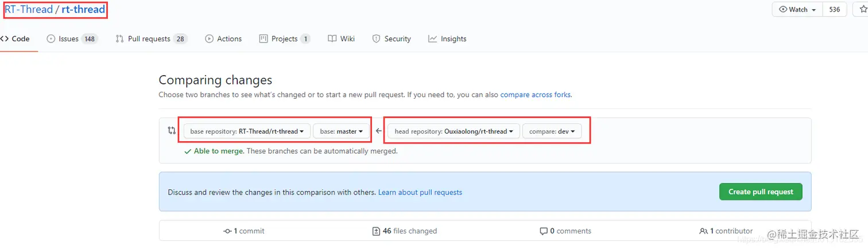Click the 0 comments summary

[x=565, y=231]
